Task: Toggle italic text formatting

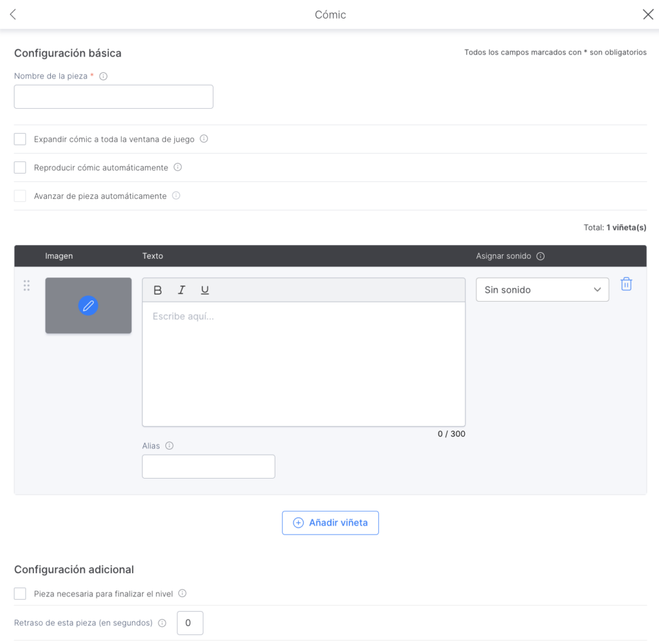Action: tap(181, 290)
